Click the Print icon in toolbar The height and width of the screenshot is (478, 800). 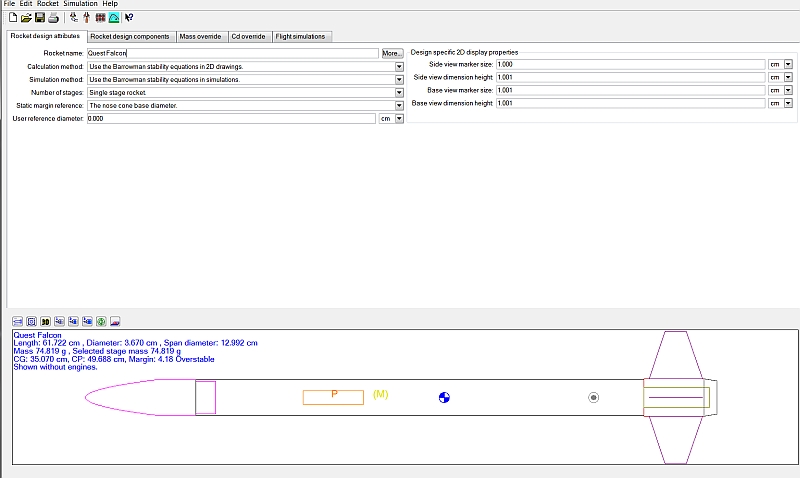(x=53, y=17)
